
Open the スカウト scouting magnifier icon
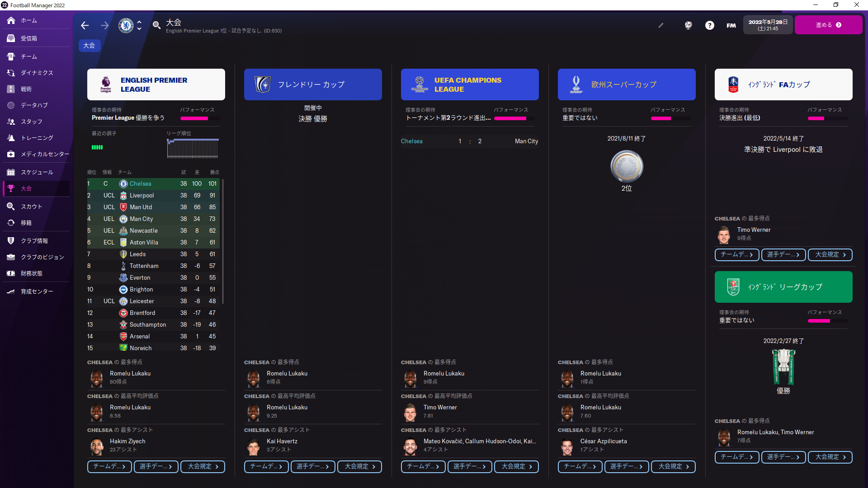(11, 206)
